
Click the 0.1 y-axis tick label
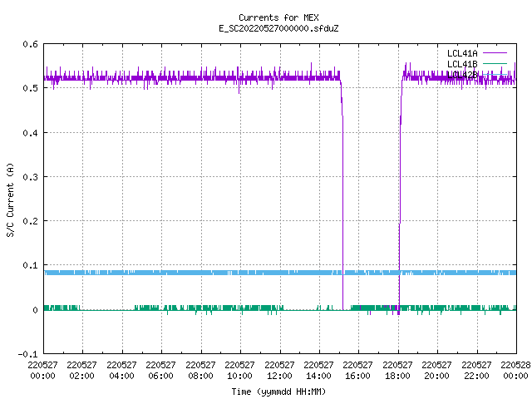[30, 265]
